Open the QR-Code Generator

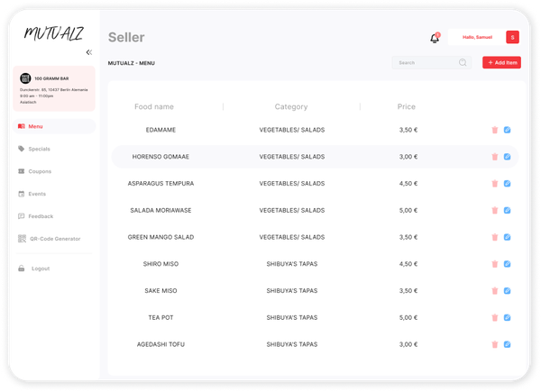pyautogui.click(x=54, y=239)
